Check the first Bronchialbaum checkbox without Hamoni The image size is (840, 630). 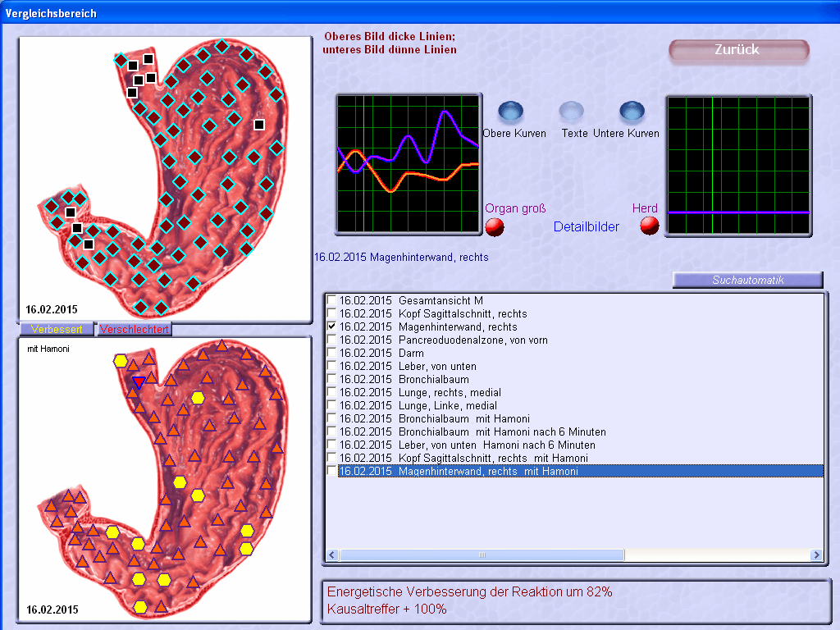tap(331, 379)
